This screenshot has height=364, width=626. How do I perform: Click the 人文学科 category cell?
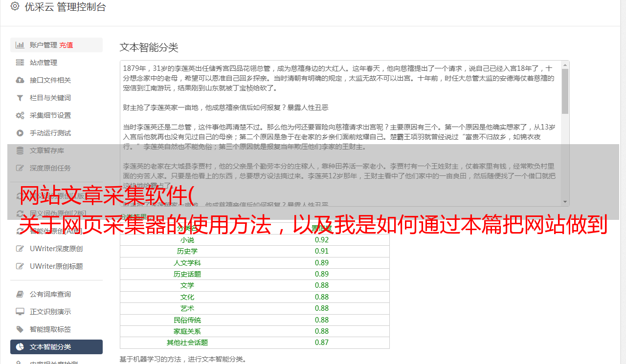pyautogui.click(x=187, y=263)
